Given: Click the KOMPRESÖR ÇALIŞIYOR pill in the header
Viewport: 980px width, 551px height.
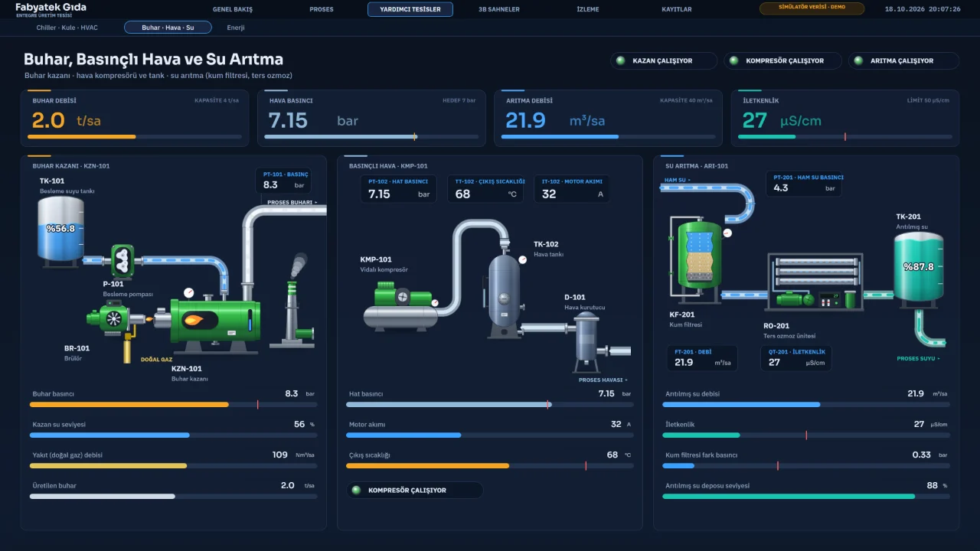Looking at the screenshot, I should (x=782, y=61).
